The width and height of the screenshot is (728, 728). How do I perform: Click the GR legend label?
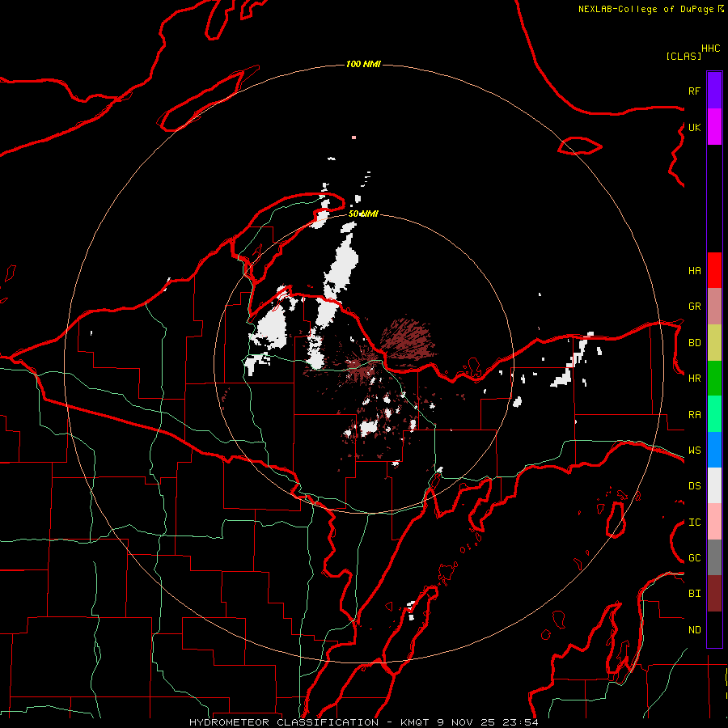click(695, 307)
